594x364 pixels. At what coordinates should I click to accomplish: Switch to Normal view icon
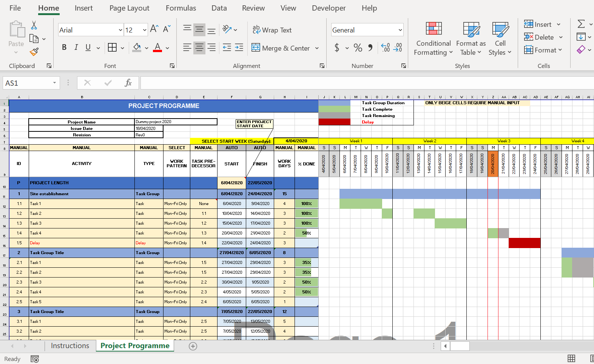(571, 359)
